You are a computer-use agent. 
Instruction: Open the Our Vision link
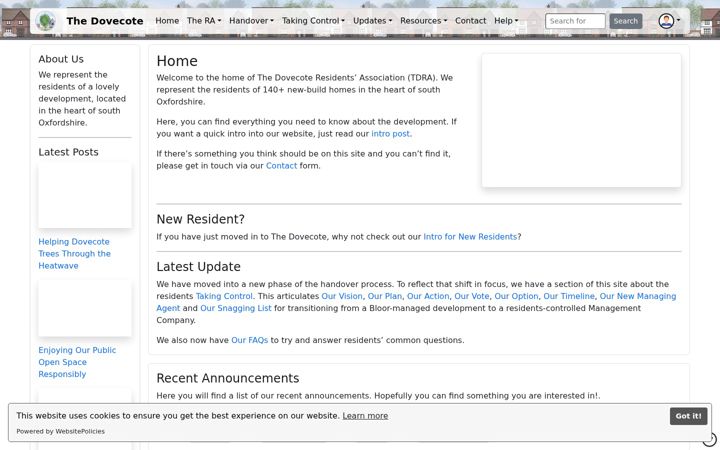click(342, 296)
